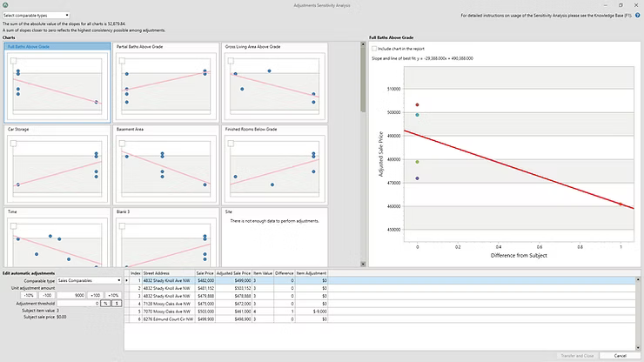The width and height of the screenshot is (644, 362).
Task: Click the Cancel button
Action: [x=619, y=355]
